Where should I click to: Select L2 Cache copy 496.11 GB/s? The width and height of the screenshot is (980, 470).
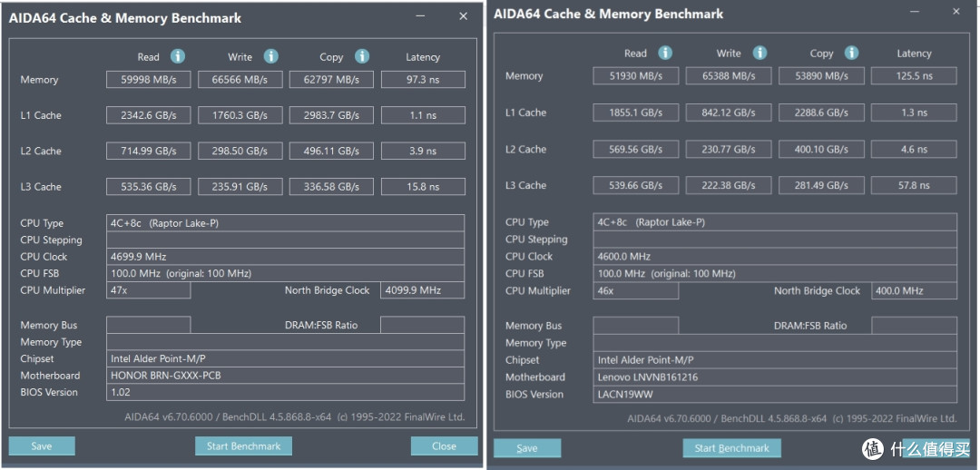[331, 152]
